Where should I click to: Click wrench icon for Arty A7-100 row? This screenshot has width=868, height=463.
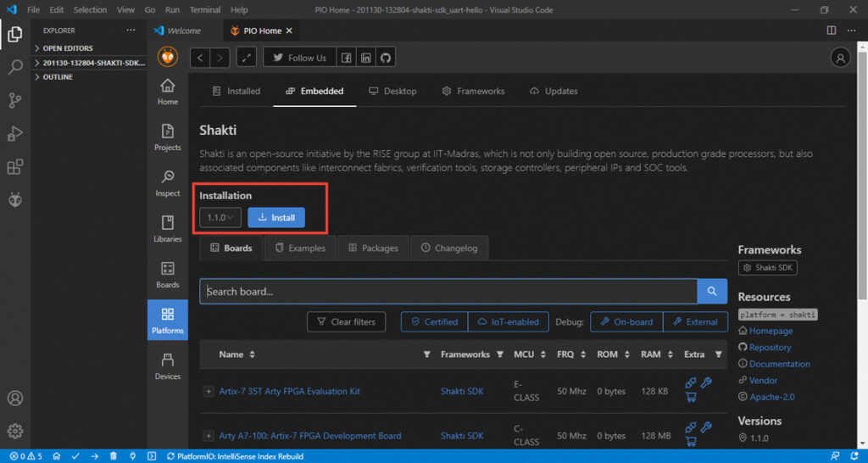pyautogui.click(x=706, y=427)
